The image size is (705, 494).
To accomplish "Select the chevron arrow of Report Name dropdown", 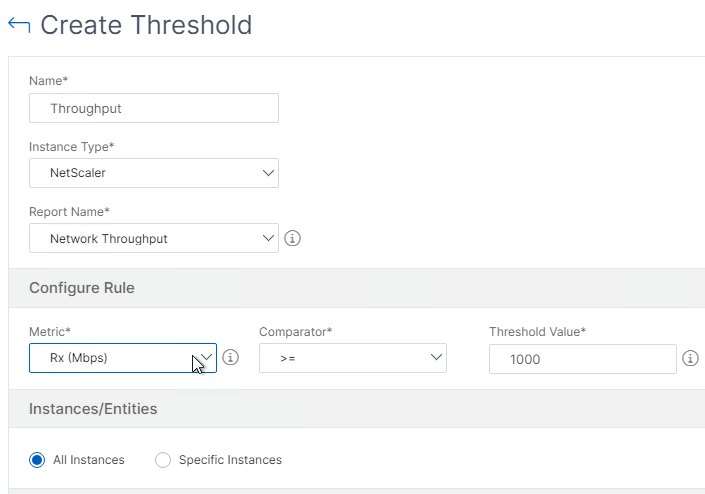I will pyautogui.click(x=268, y=238).
